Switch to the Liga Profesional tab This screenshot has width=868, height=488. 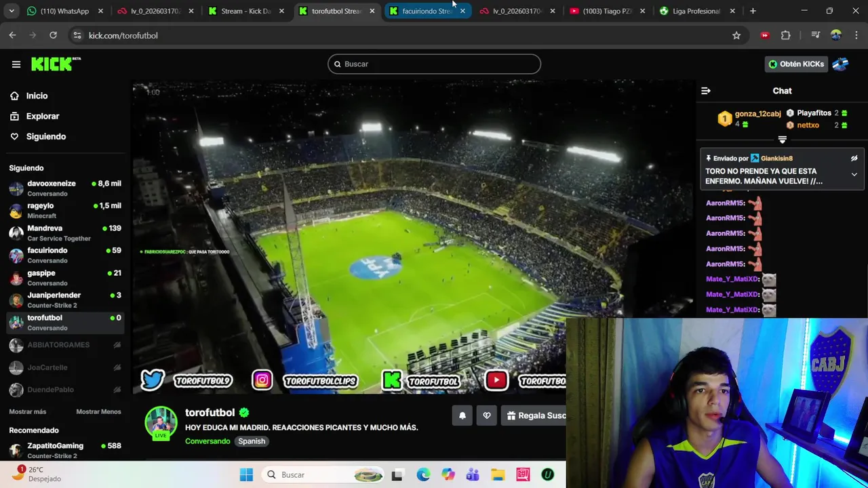pyautogui.click(x=696, y=11)
